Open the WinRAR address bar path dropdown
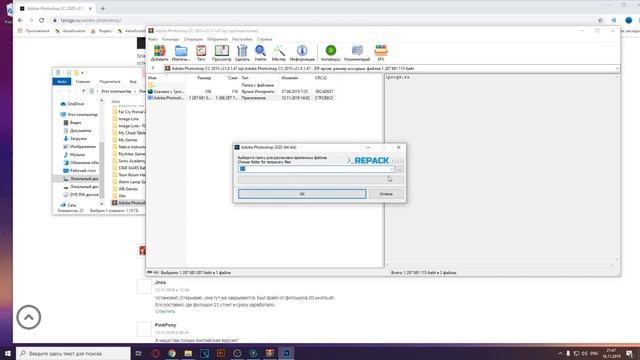The image size is (640, 360). click(617, 69)
